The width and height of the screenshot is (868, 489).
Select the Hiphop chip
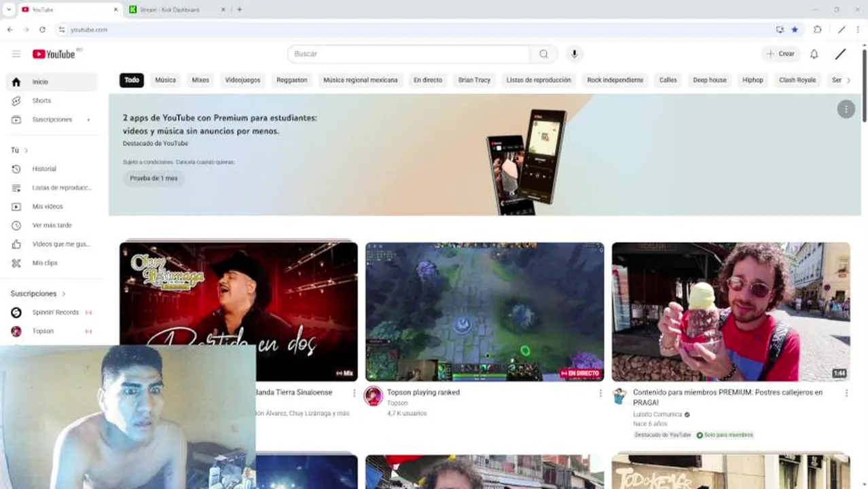click(x=753, y=80)
